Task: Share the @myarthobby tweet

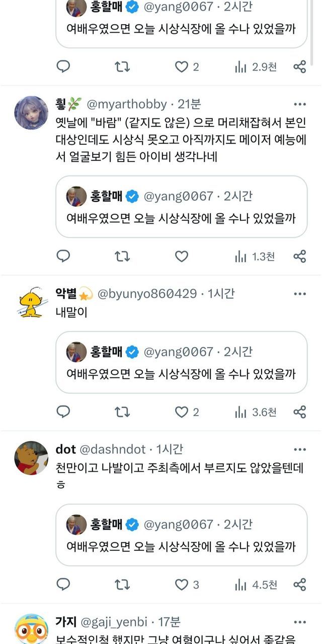Action: coord(300,257)
